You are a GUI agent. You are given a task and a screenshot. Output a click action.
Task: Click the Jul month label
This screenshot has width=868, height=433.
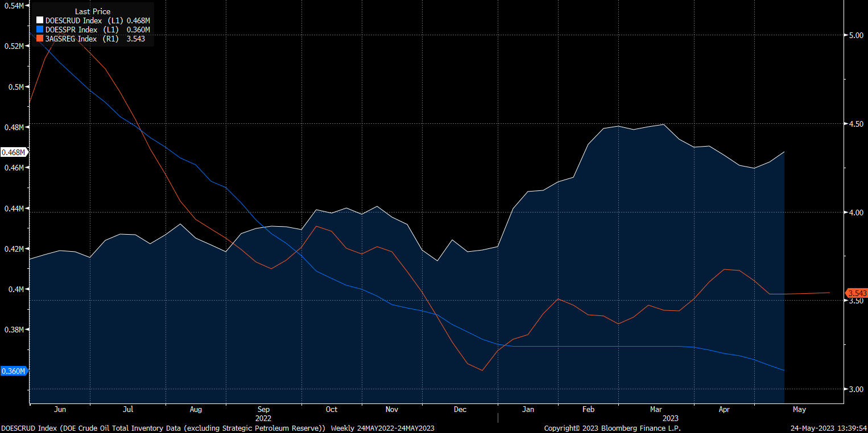tap(128, 409)
